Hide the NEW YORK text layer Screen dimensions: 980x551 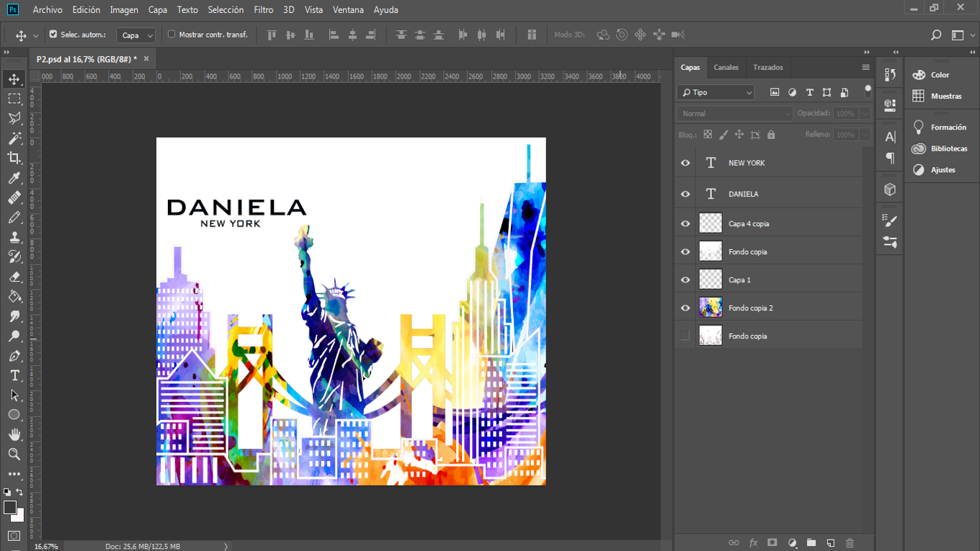(685, 163)
